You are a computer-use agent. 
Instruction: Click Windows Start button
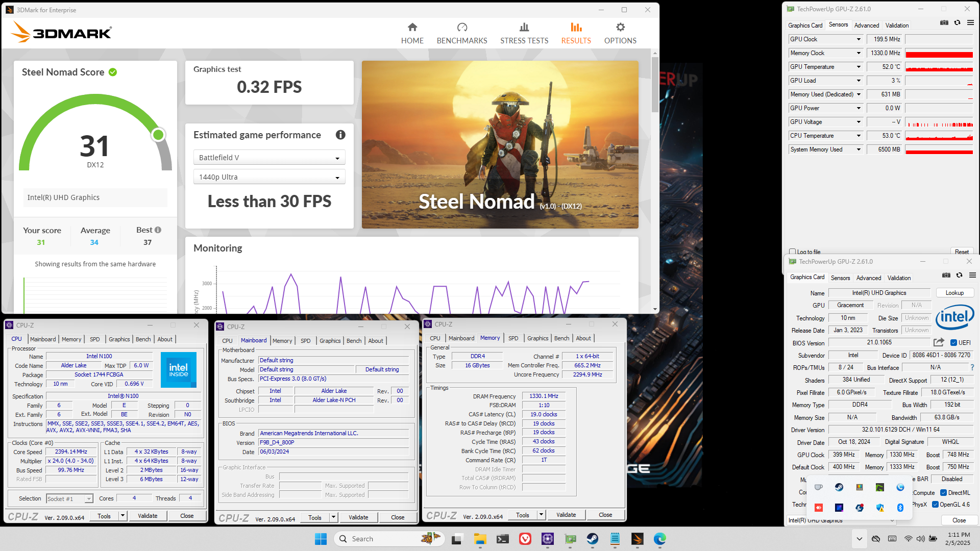[x=321, y=539]
